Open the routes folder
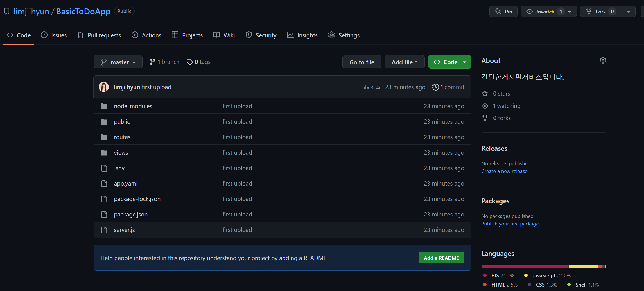The height and width of the screenshot is (291, 644). coord(122,137)
